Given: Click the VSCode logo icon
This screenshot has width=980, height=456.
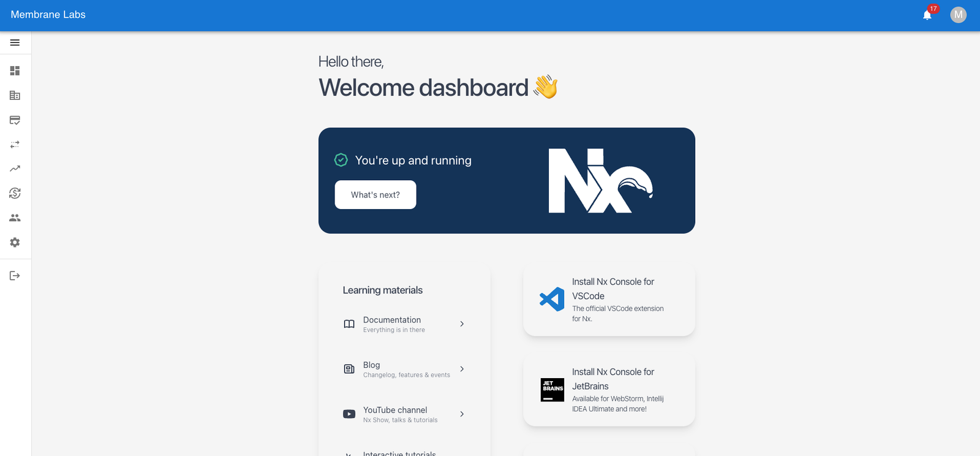Looking at the screenshot, I should click(x=552, y=299).
